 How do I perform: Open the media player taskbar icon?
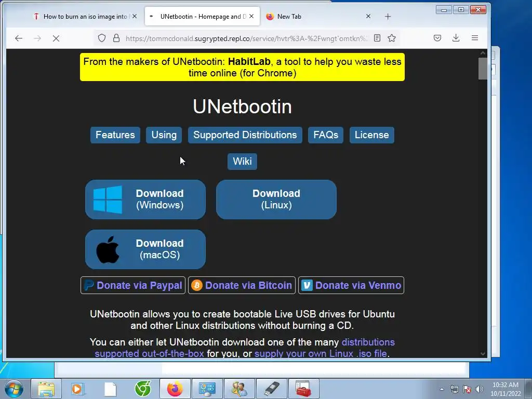tap(78, 389)
